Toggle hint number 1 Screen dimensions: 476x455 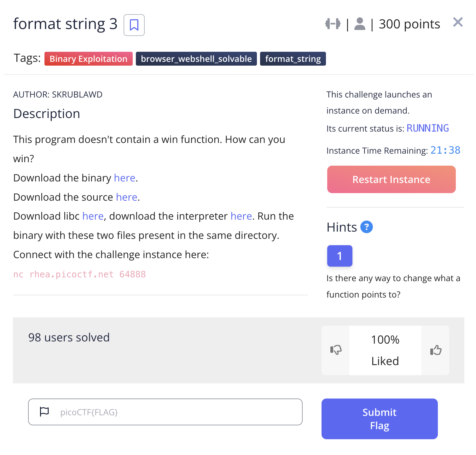coord(340,256)
